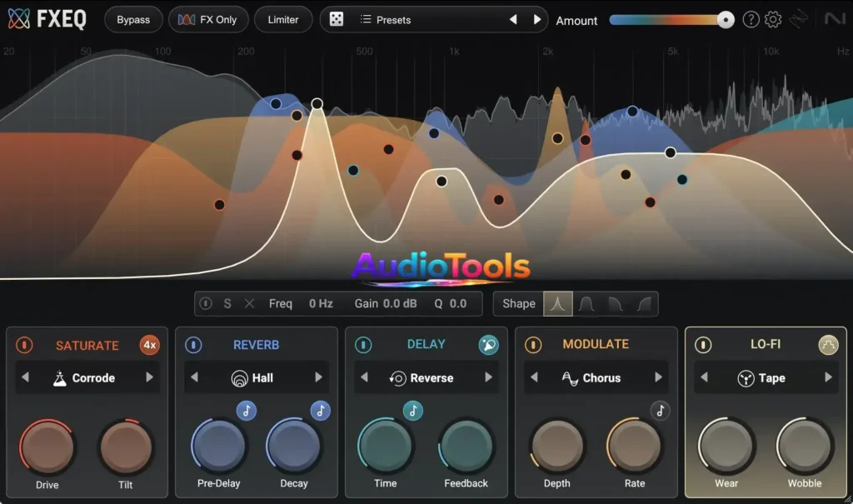Viewport: 853px width, 504px height.
Task: Click the 4x oversampling badge on Saturate
Action: (x=150, y=344)
